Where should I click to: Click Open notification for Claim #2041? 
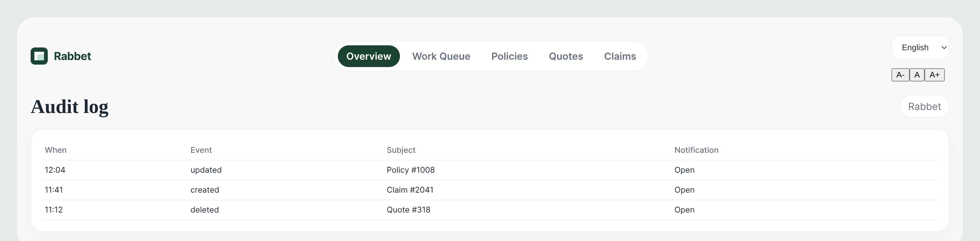[684, 190]
